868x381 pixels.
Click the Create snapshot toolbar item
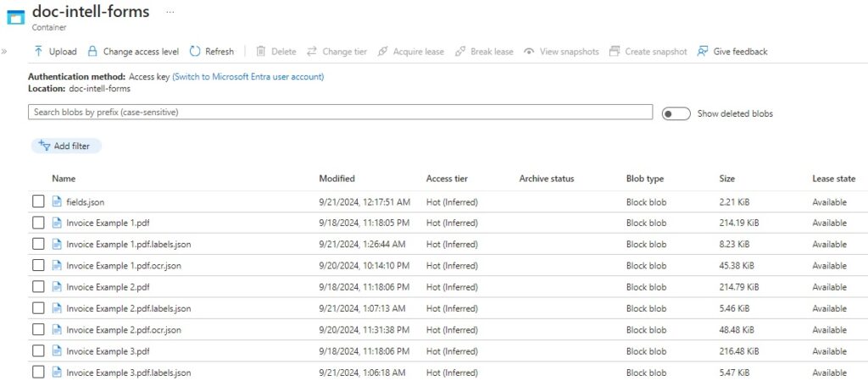point(648,52)
